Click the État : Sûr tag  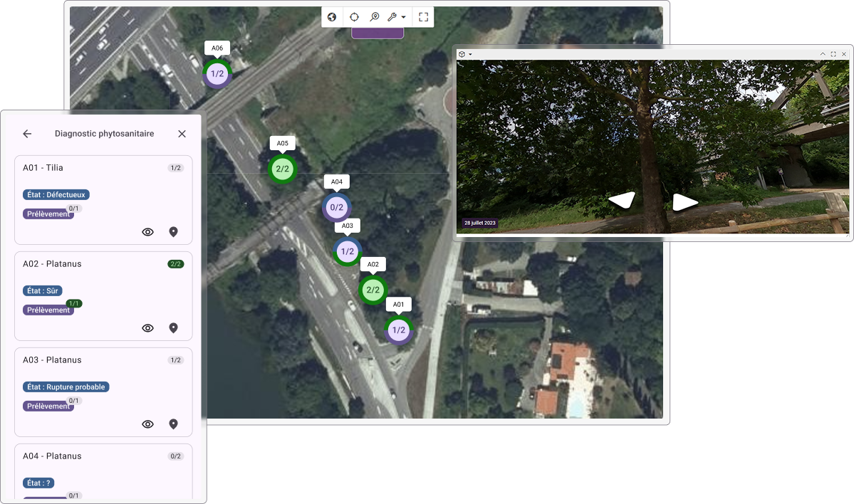pyautogui.click(x=43, y=290)
